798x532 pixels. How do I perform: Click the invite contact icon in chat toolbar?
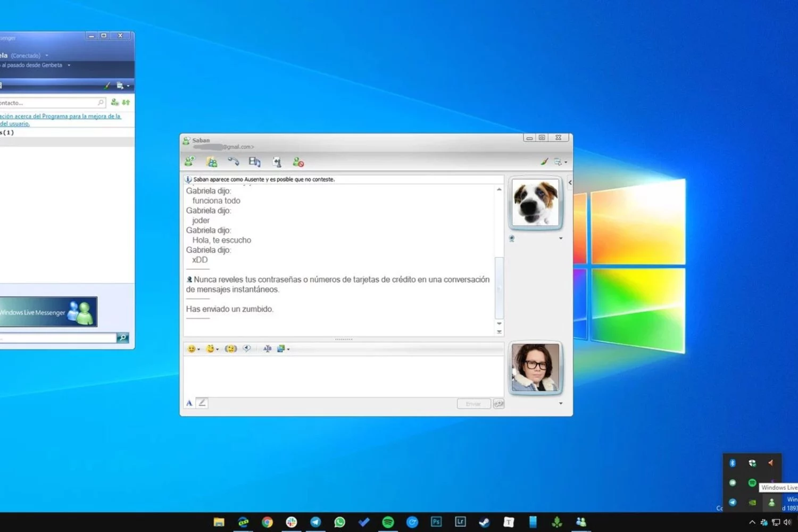pos(189,162)
